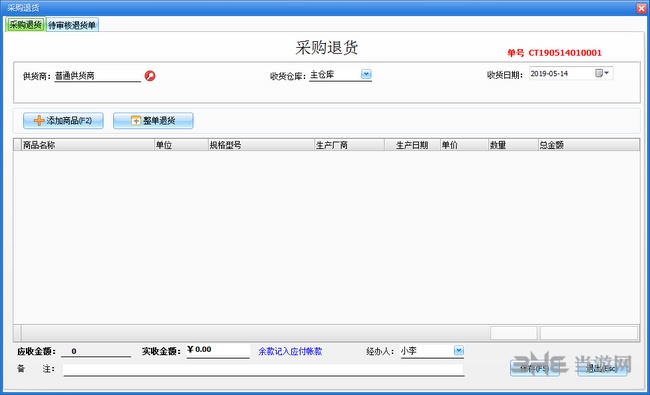Click the 保存(F5) button
This screenshot has width=650, height=395.
(535, 368)
